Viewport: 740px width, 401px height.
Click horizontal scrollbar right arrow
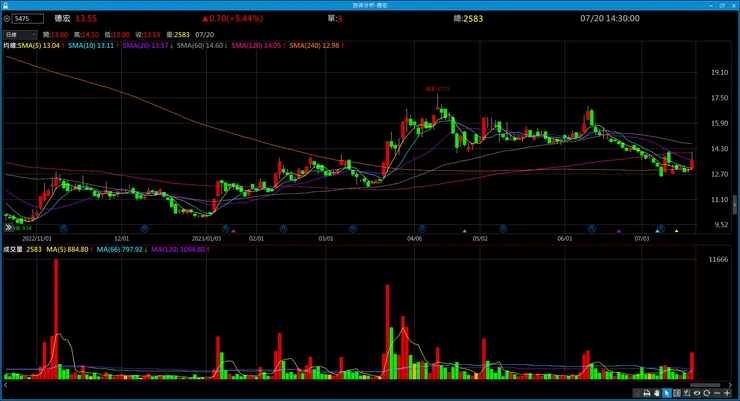(730, 385)
